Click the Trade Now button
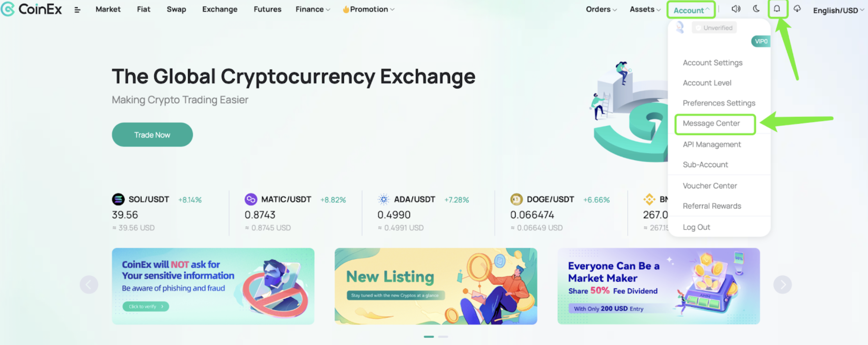The image size is (868, 345). pyautogui.click(x=152, y=135)
